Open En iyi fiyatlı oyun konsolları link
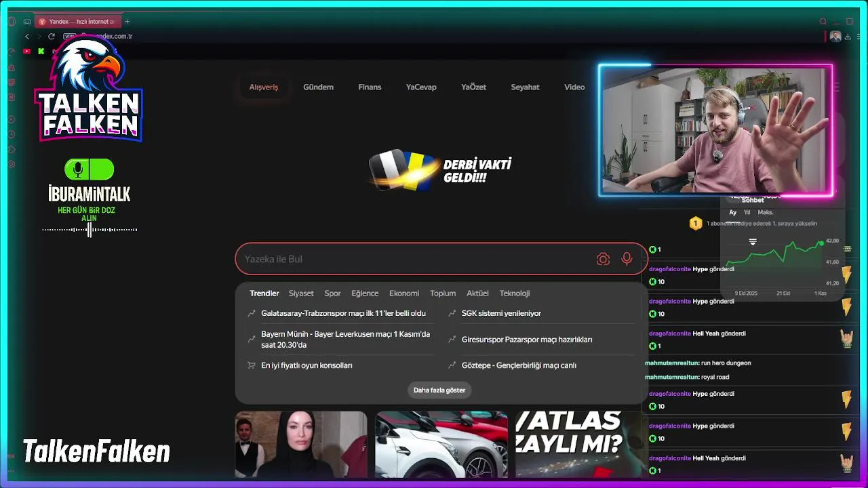Screen dimensions: 868x488 click(x=307, y=365)
